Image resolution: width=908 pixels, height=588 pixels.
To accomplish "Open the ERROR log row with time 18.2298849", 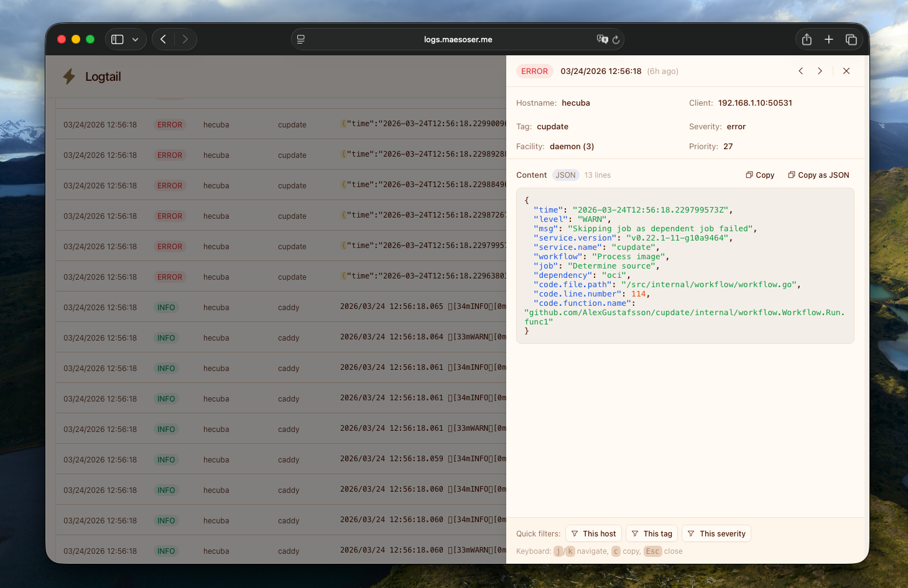I will (281, 185).
